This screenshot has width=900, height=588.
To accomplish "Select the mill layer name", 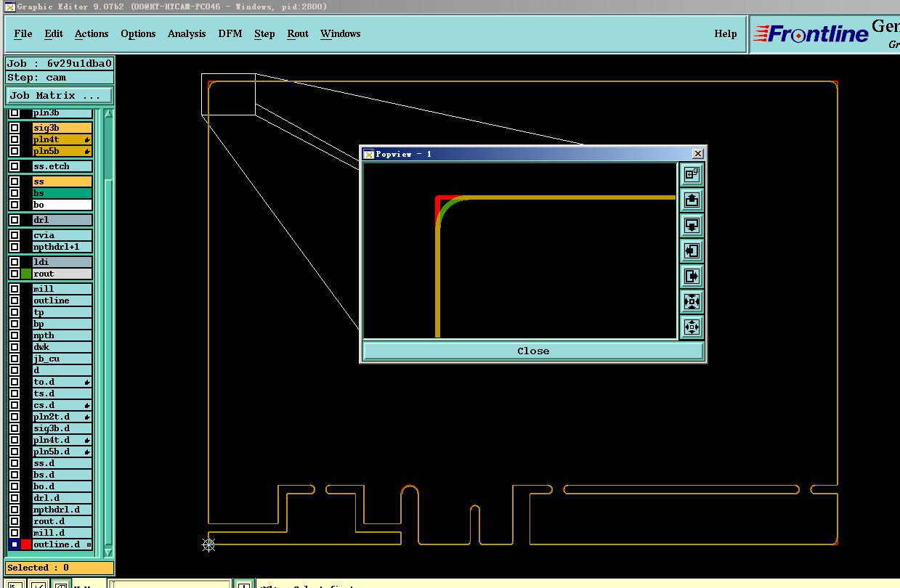I will (62, 289).
